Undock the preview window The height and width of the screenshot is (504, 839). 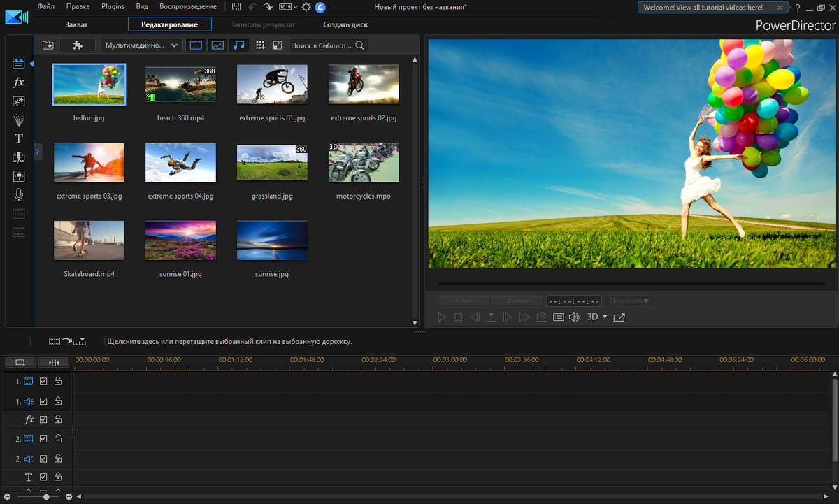(619, 317)
